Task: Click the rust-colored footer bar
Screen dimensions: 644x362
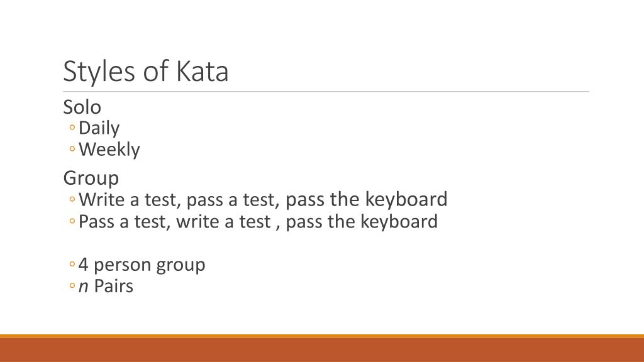Action: tap(322, 350)
